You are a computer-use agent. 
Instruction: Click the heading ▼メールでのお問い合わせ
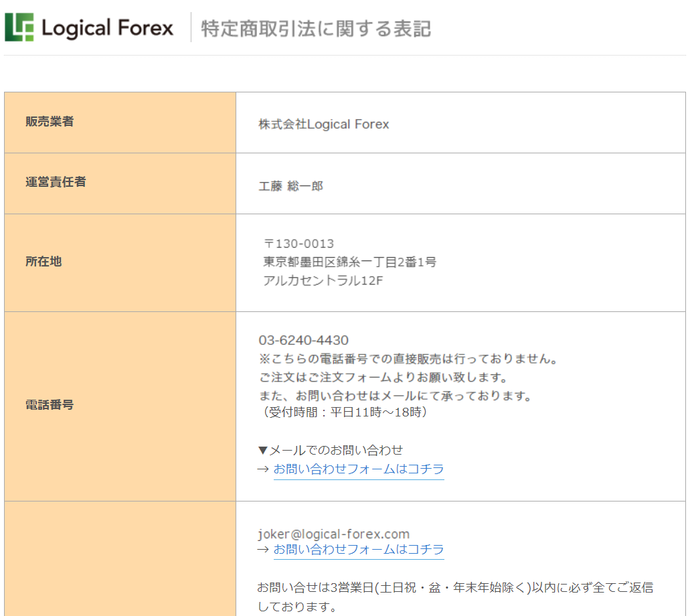tap(331, 450)
